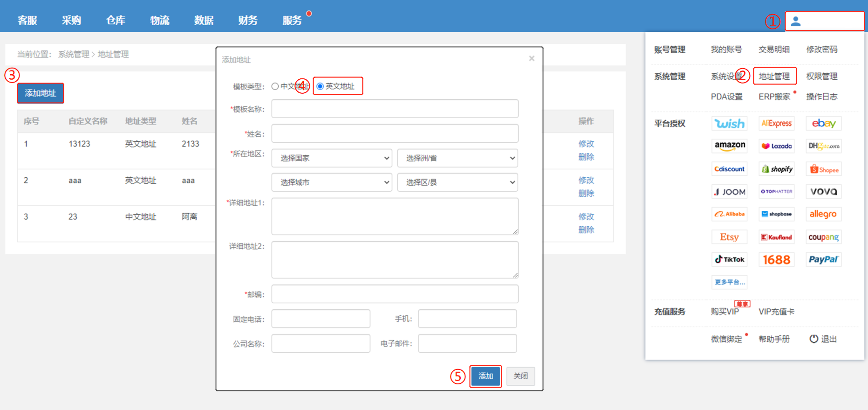This screenshot has width=868, height=410.
Task: Open 我的账号 in account menu
Action: (726, 49)
